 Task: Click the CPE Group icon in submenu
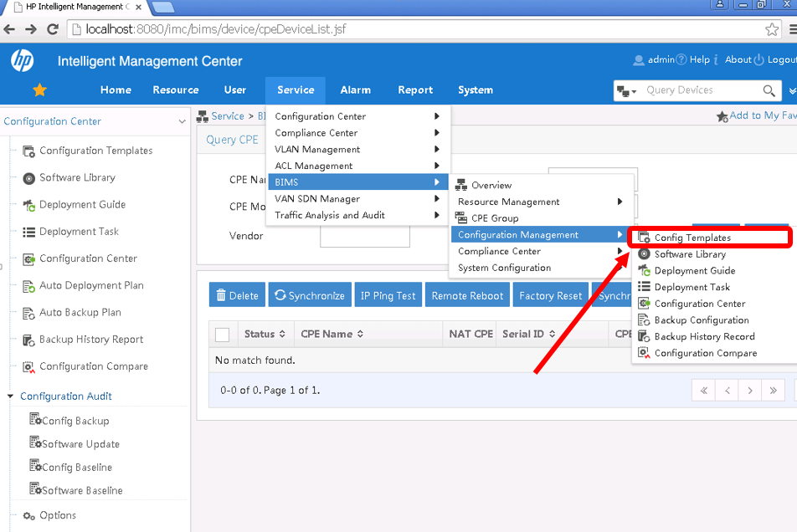point(461,218)
